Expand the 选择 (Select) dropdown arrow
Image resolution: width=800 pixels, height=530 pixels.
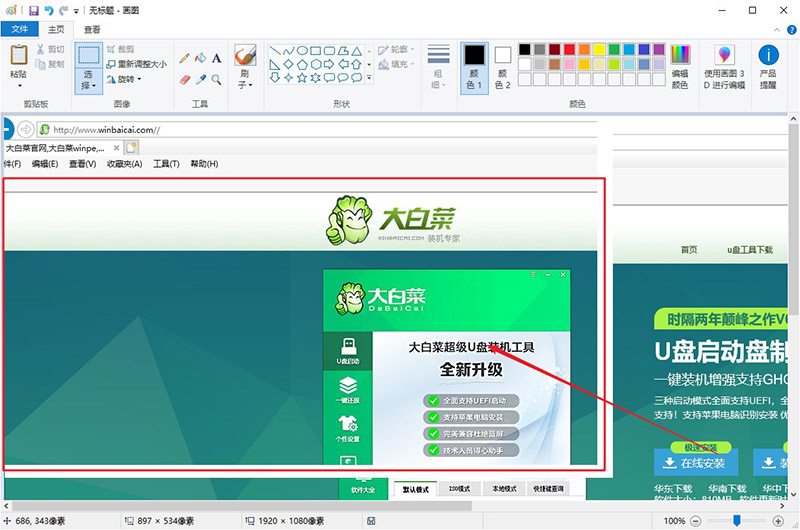(x=89, y=87)
